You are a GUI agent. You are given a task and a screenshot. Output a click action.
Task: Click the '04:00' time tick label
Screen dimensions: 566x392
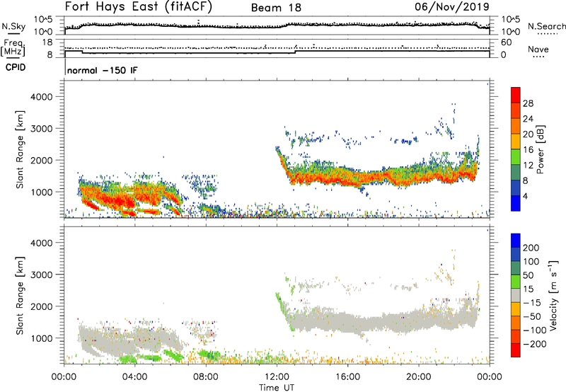(x=134, y=377)
